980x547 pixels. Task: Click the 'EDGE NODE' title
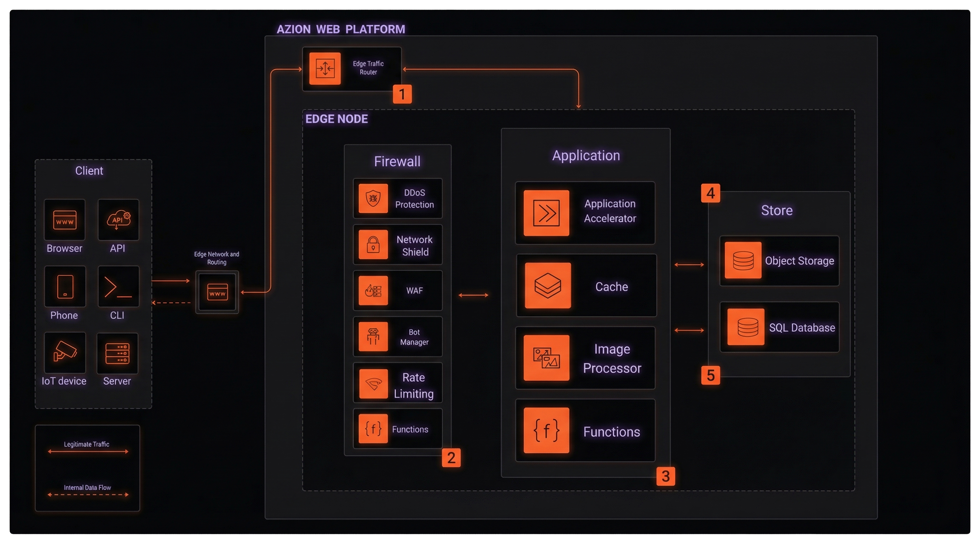(x=336, y=119)
